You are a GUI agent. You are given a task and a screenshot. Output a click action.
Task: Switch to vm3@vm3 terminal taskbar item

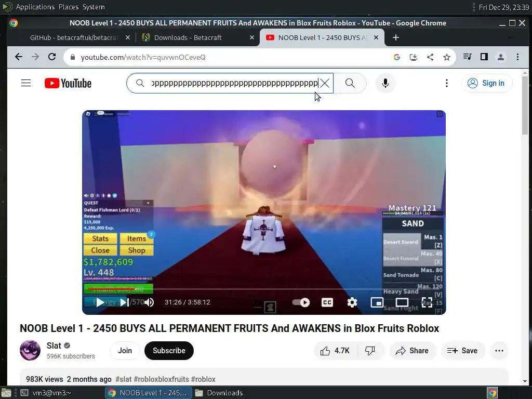51,393
